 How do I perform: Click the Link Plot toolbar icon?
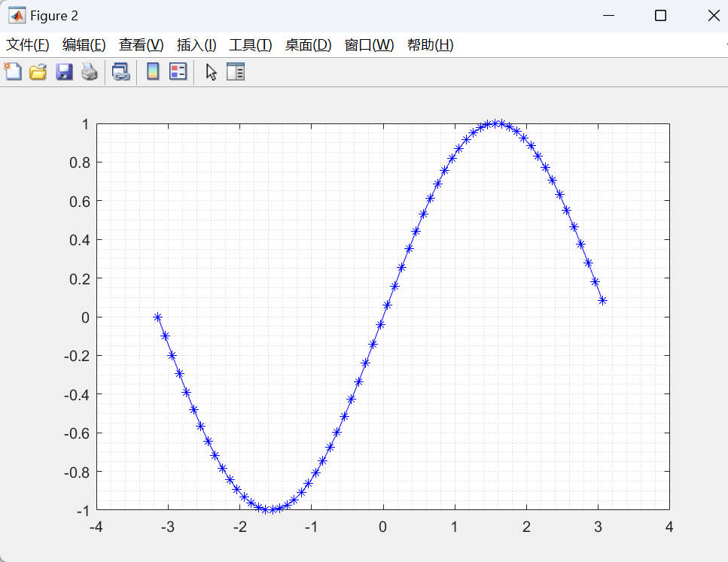120,72
